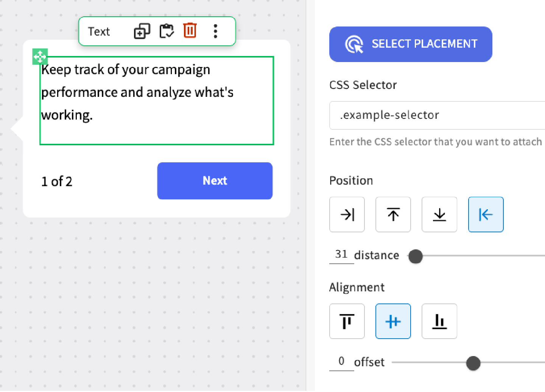
Task: Delete the Text element with trash icon
Action: pyautogui.click(x=190, y=30)
